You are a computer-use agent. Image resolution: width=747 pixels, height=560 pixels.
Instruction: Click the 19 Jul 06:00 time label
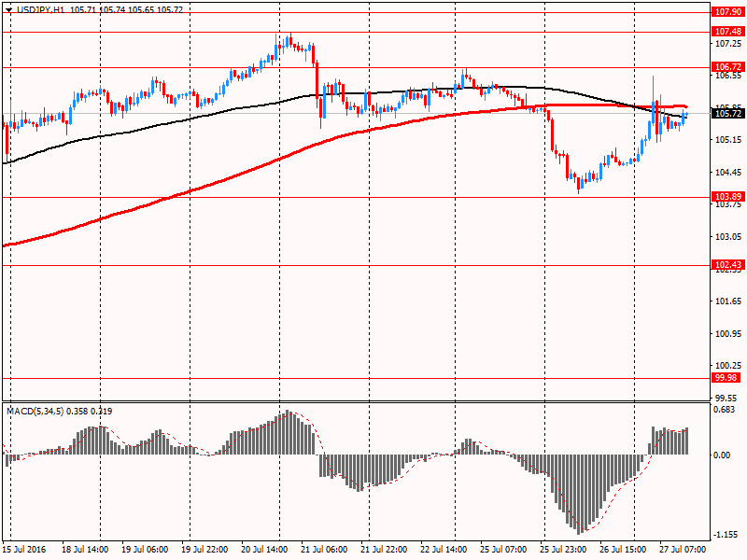145,549
